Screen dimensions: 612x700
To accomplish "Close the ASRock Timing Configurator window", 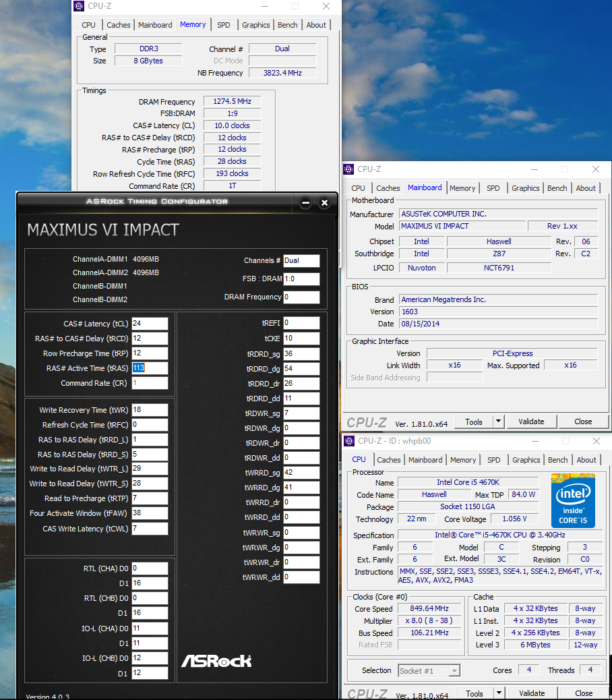I will 325,203.
